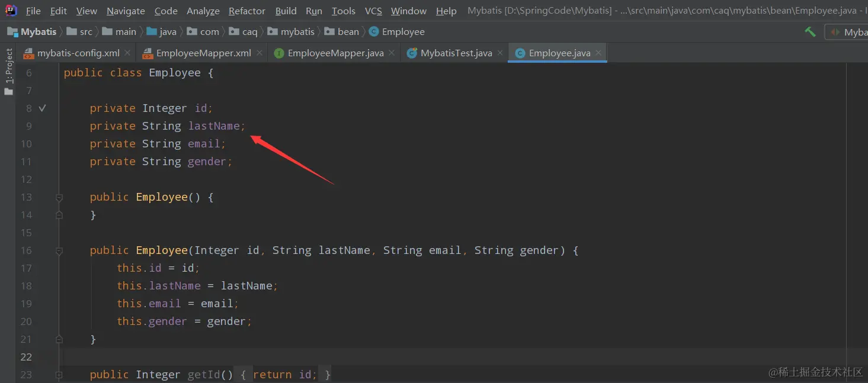This screenshot has width=868, height=383.
Task: Click the getId method name on line 23
Action: pyautogui.click(x=204, y=375)
